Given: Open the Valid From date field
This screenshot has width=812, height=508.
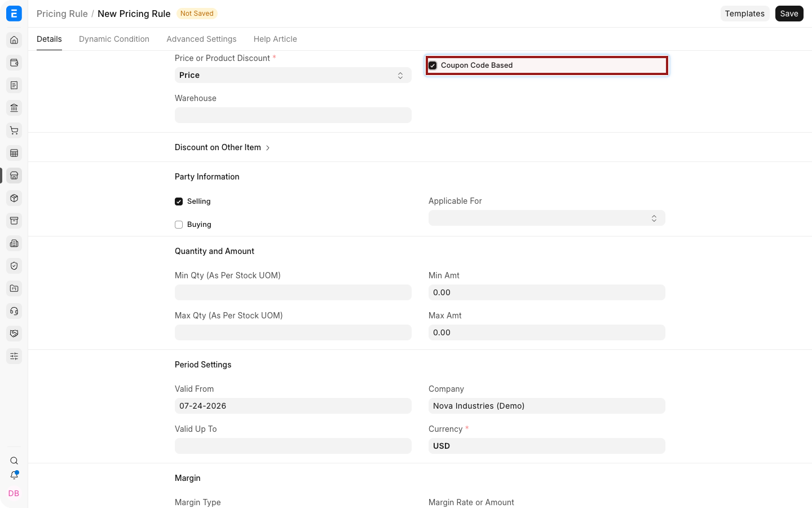Looking at the screenshot, I should [x=293, y=406].
